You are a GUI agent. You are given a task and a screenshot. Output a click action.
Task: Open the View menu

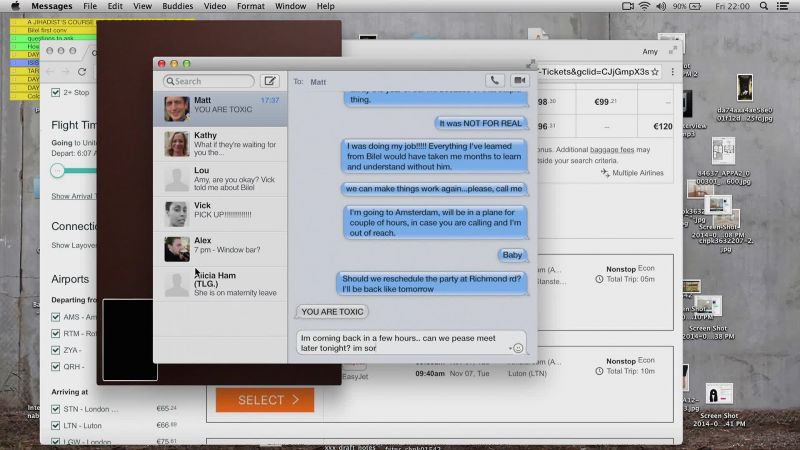[142, 6]
